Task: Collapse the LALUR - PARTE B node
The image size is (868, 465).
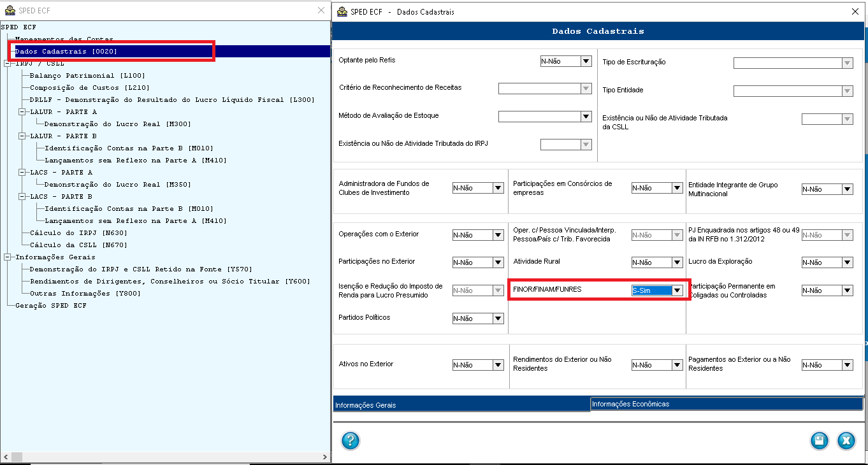Action: click(22, 136)
